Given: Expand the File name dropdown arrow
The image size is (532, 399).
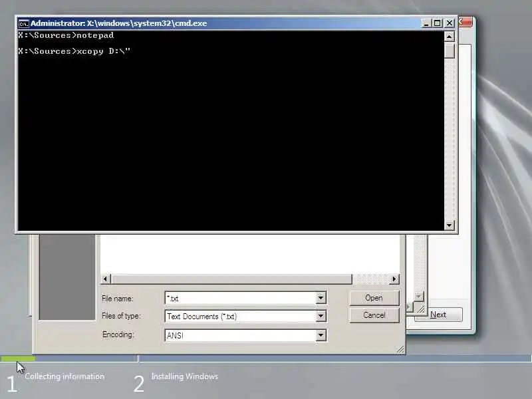Looking at the screenshot, I should (x=321, y=298).
